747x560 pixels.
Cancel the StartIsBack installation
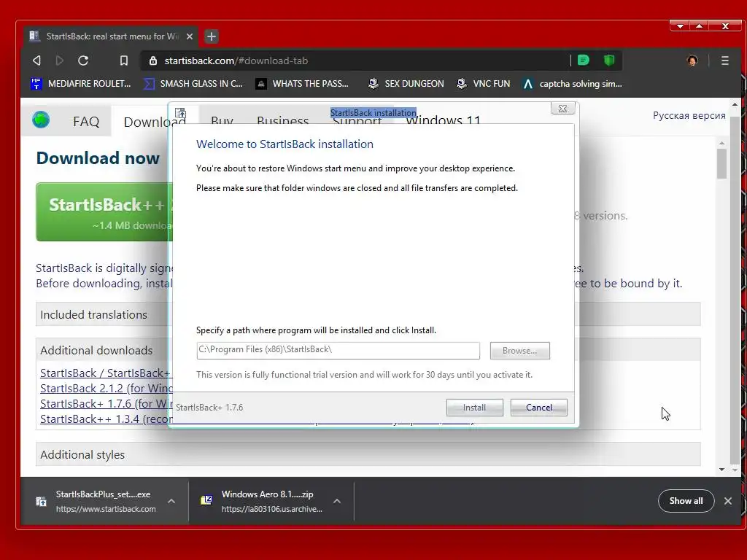(539, 408)
